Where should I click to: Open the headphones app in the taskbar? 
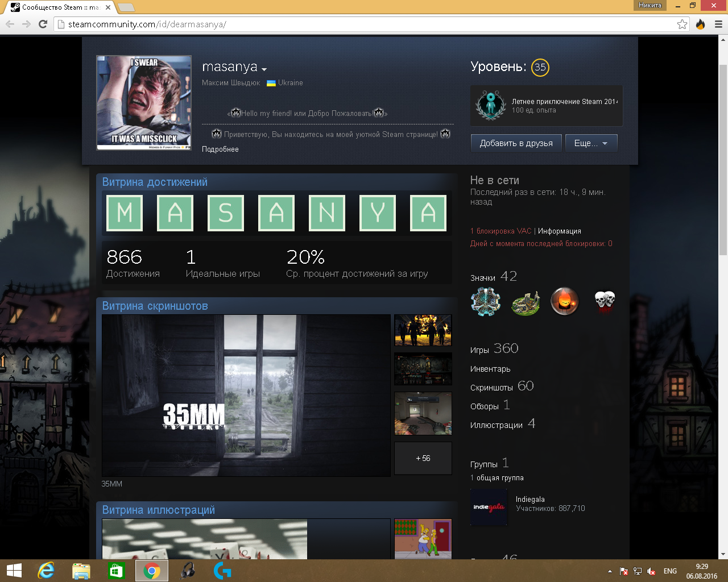[187, 571]
